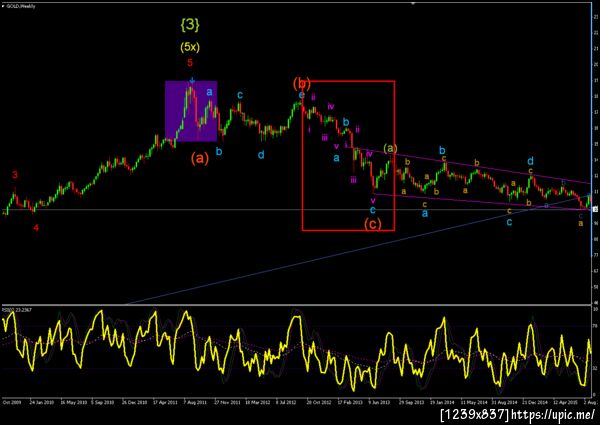Image resolution: width=600 pixels, height=425 pixels.
Task: Select the orange (a) wave label
Action: coord(199,158)
